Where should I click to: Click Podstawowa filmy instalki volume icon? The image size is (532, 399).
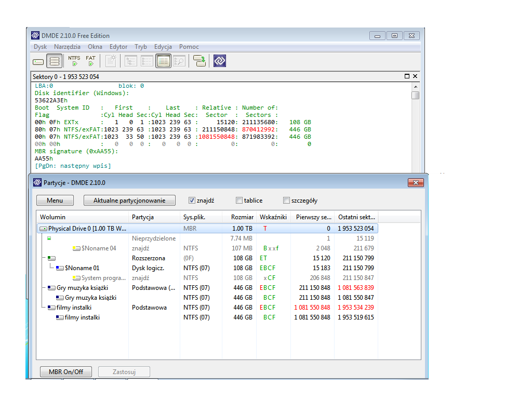(51, 308)
